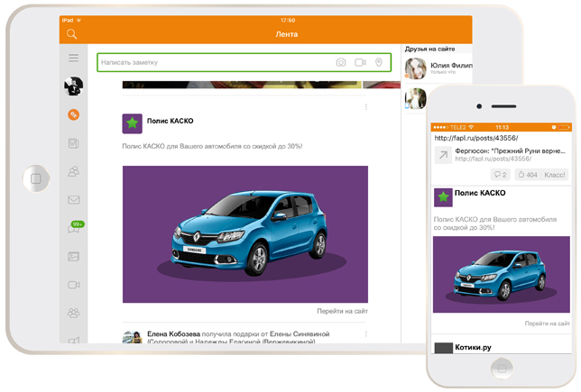
Task: Open the photos icon in sidebar
Action: (73, 257)
